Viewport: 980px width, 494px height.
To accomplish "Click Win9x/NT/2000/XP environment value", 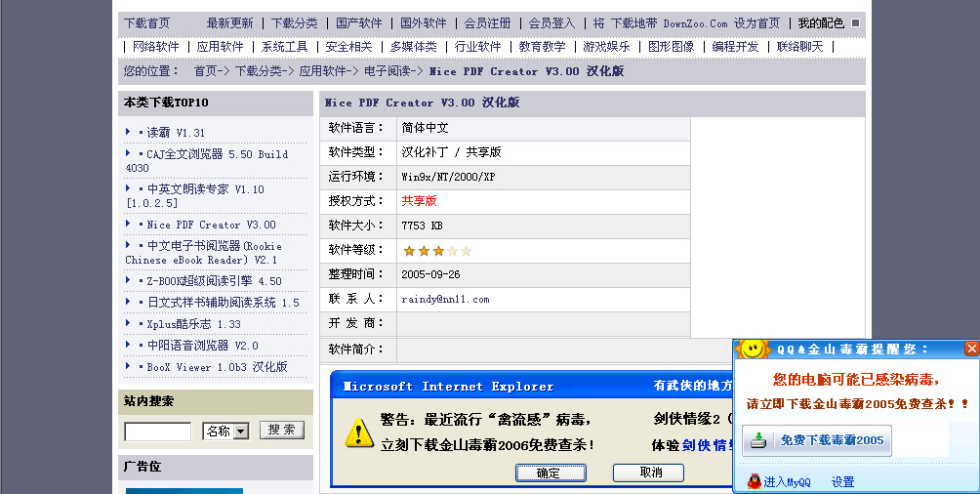I will 448,177.
